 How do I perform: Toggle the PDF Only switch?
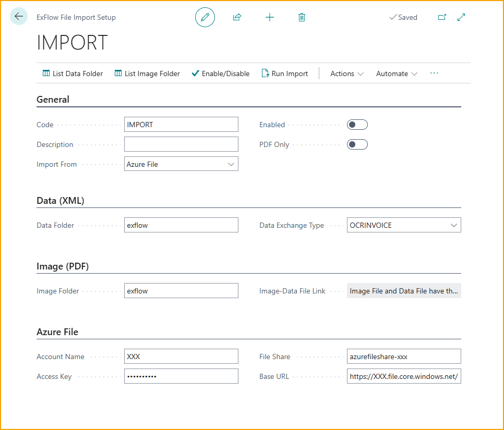click(x=357, y=144)
